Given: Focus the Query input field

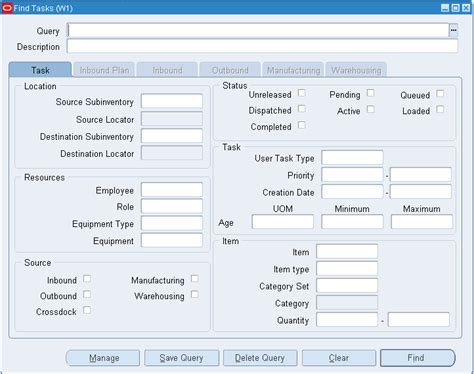Looking at the screenshot, I should pyautogui.click(x=258, y=30).
